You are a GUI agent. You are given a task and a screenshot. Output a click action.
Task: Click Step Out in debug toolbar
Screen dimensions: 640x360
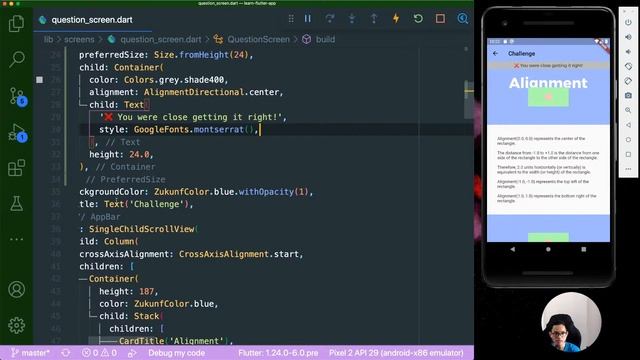pyautogui.click(x=374, y=19)
